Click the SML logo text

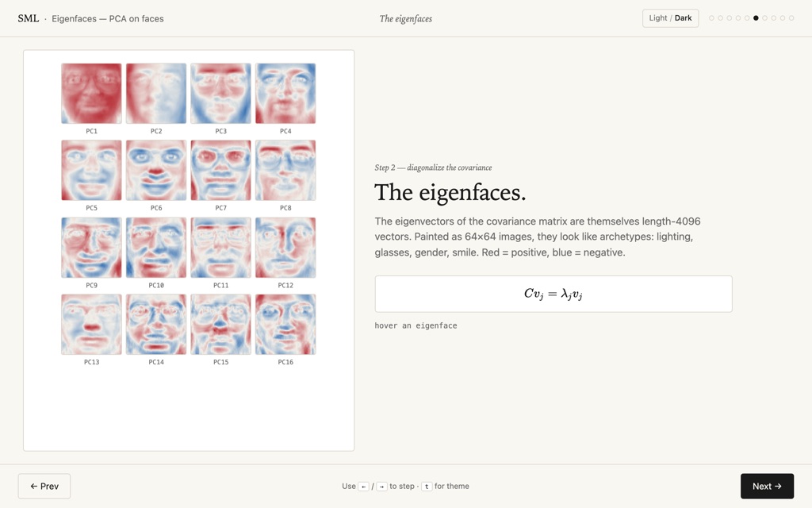click(28, 19)
